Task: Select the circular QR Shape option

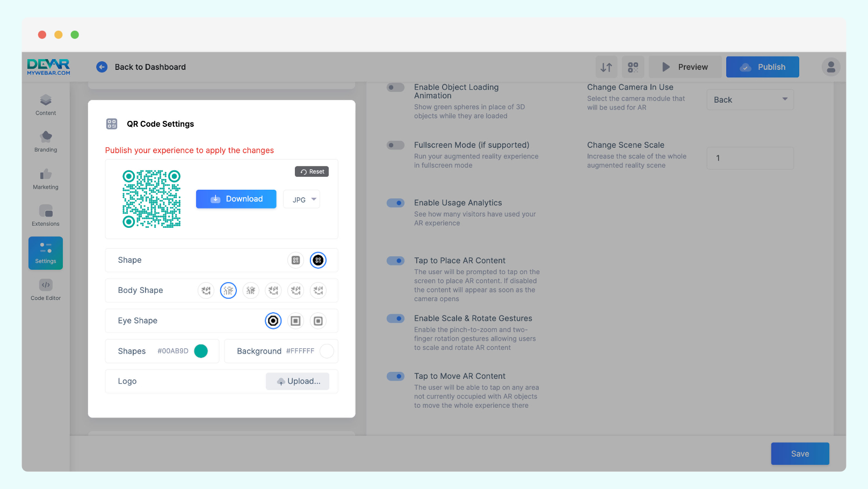Action: [318, 260]
